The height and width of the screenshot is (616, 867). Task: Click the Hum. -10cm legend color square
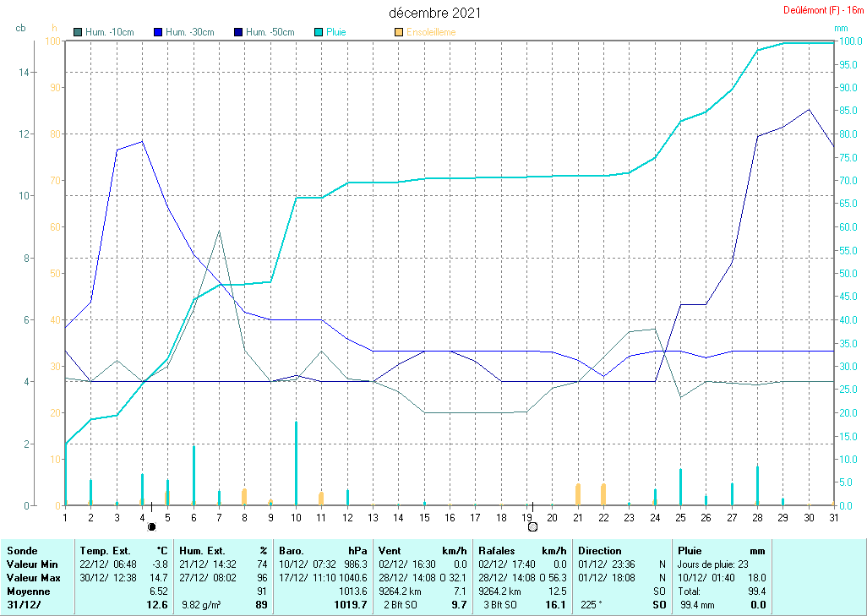coord(79,32)
